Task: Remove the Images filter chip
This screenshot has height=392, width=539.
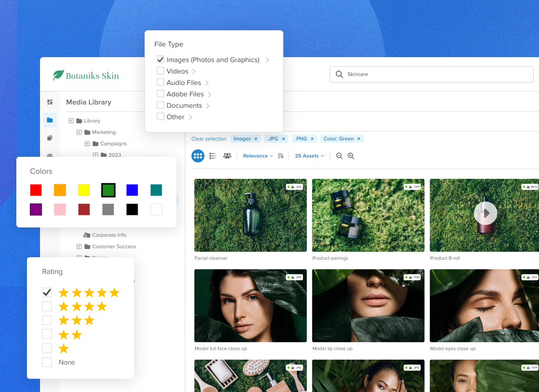Action: pos(256,139)
